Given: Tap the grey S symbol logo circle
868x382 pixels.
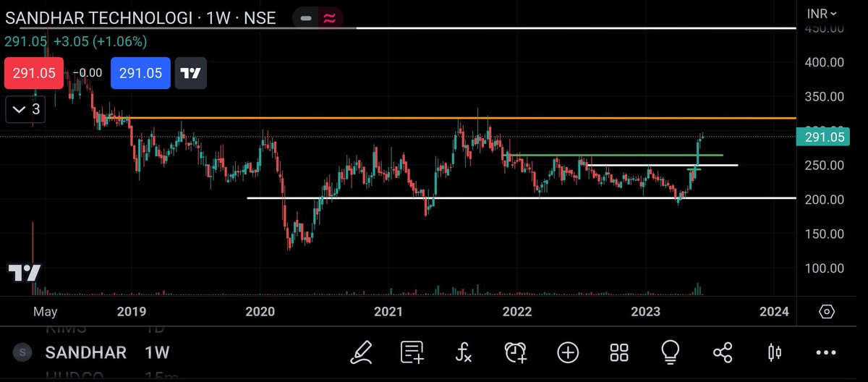Looking at the screenshot, I should [x=23, y=352].
